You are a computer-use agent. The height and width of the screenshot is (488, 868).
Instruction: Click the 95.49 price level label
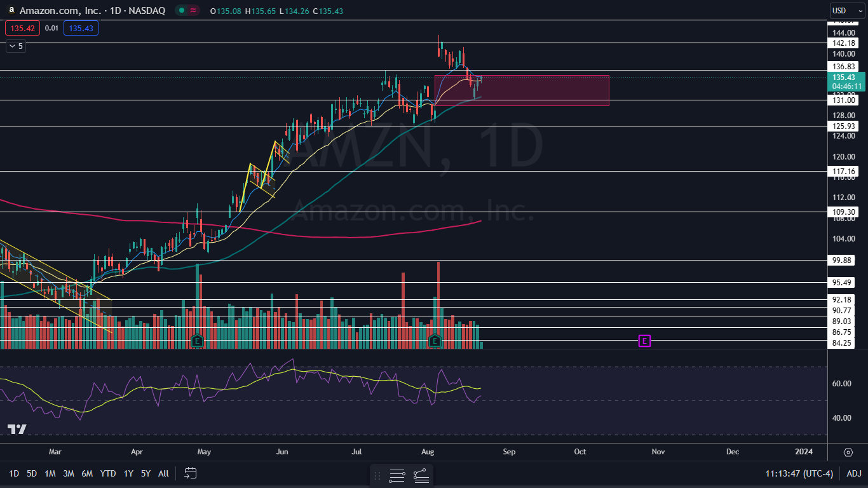tap(842, 282)
